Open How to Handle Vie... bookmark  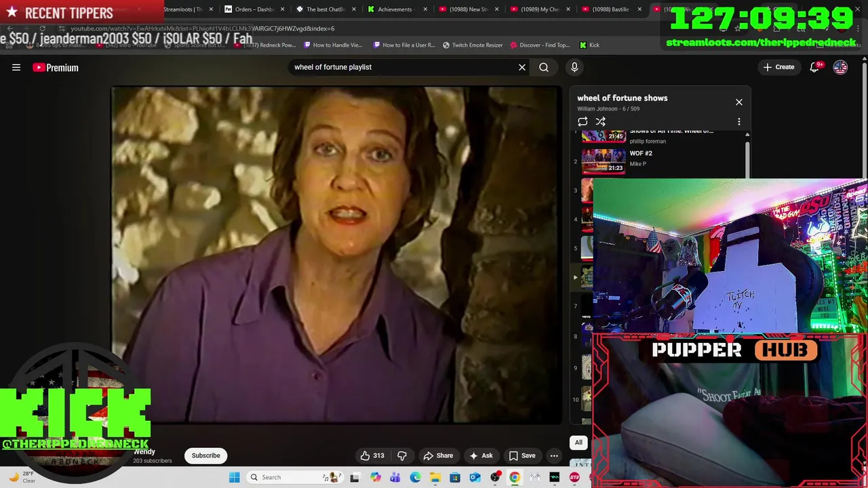pyautogui.click(x=333, y=45)
